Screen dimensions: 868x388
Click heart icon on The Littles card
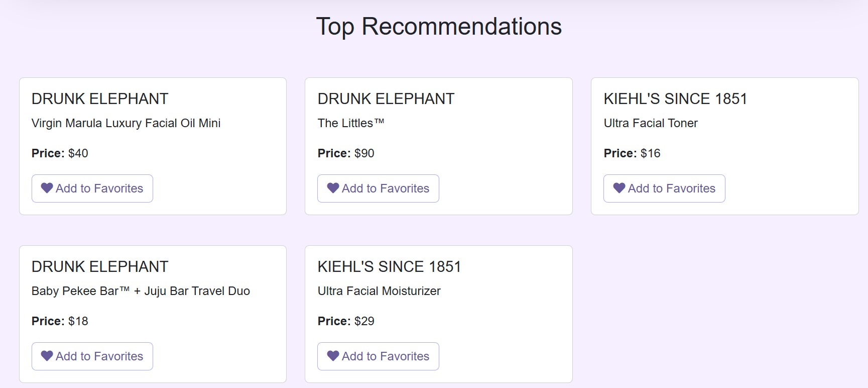point(333,188)
